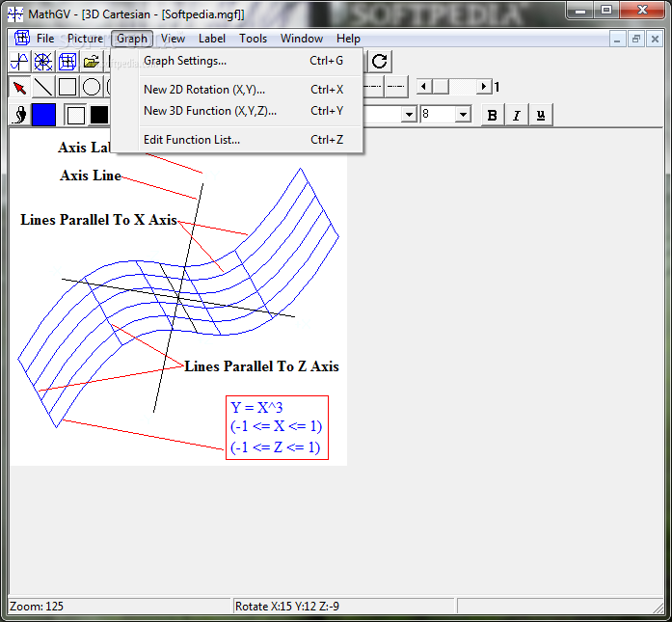Image resolution: width=672 pixels, height=622 pixels.
Task: Select the 'Axis Line' label on the graph
Action: pos(91,176)
